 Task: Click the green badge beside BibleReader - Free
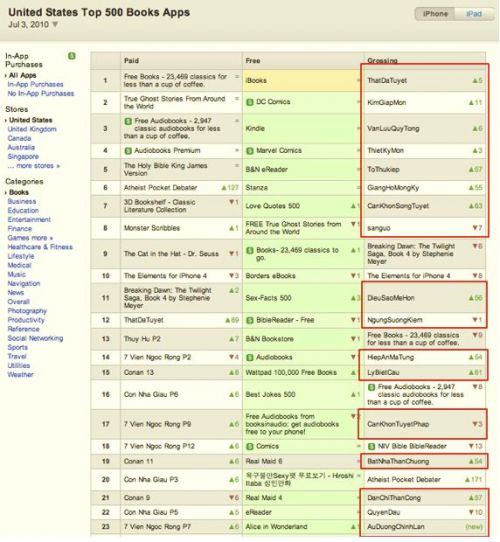(x=250, y=320)
